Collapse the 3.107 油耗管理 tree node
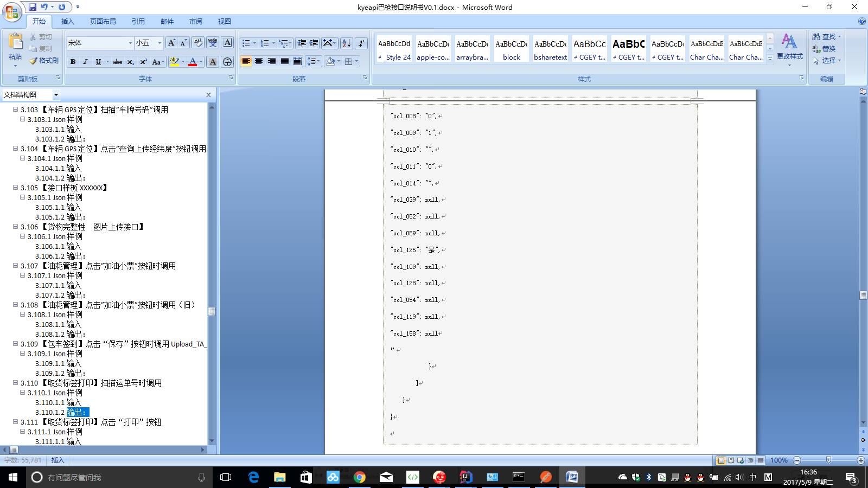Image resolution: width=868 pixels, height=488 pixels. point(16,266)
